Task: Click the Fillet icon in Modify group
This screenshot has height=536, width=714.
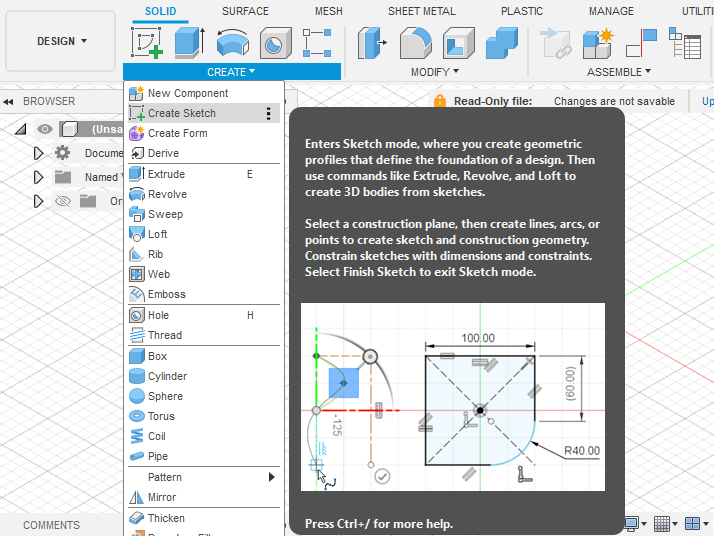Action: point(416,43)
